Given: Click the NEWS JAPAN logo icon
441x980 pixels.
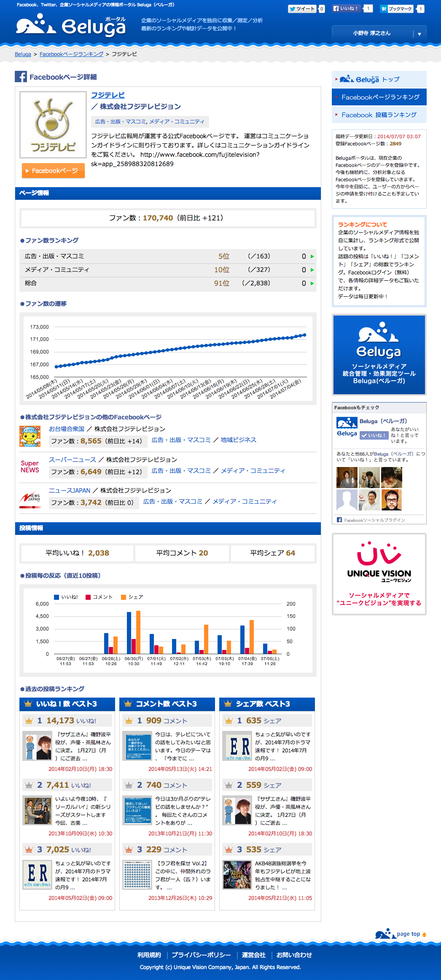Looking at the screenshot, I should pyautogui.click(x=30, y=498).
